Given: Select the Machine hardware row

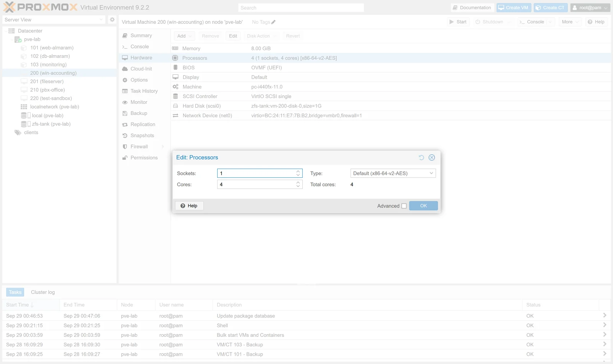Looking at the screenshot, I should [391, 87].
